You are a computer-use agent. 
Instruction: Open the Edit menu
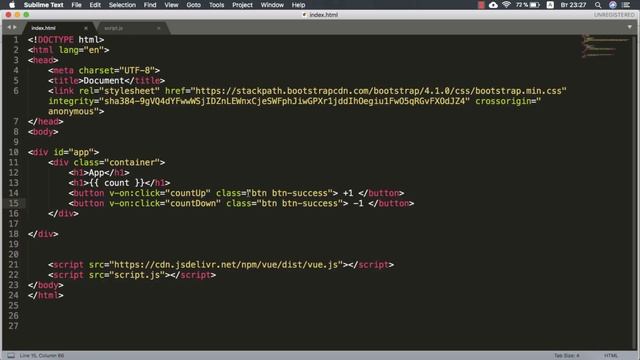pyautogui.click(x=95, y=5)
